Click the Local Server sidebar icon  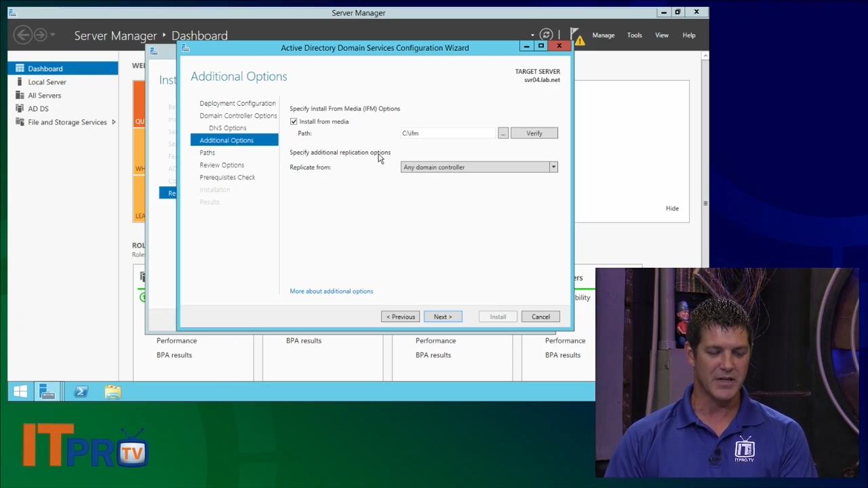pos(20,82)
